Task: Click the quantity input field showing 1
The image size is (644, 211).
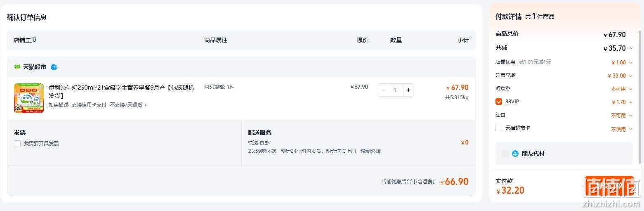Action: tap(396, 90)
